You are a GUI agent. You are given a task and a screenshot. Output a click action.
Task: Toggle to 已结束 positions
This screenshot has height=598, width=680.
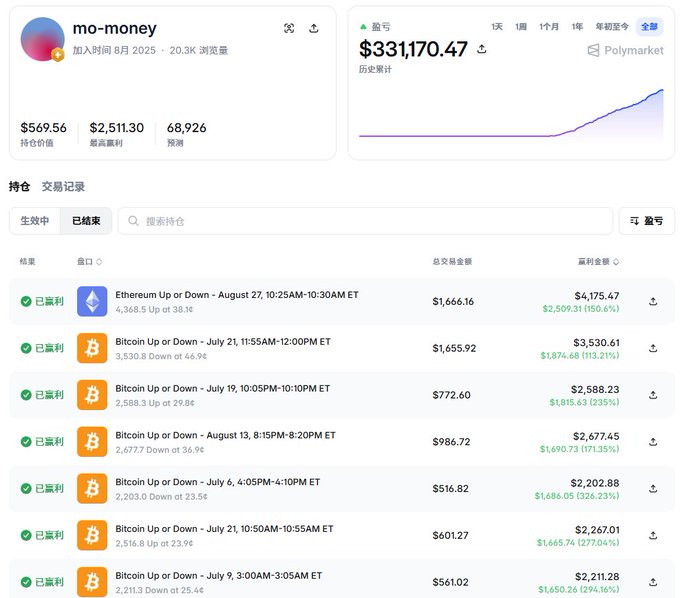pyautogui.click(x=86, y=221)
